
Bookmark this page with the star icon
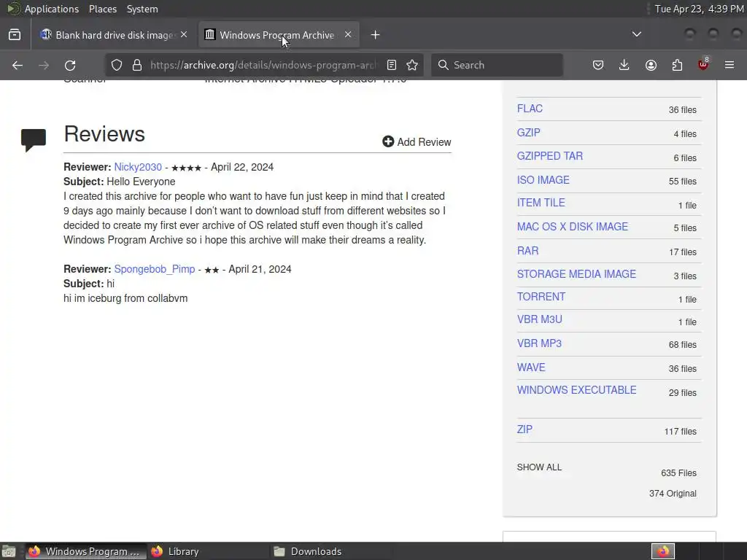[x=412, y=65]
